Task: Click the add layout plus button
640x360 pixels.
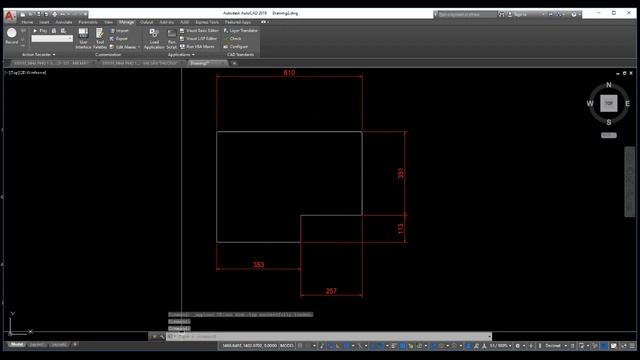Action: [x=75, y=345]
